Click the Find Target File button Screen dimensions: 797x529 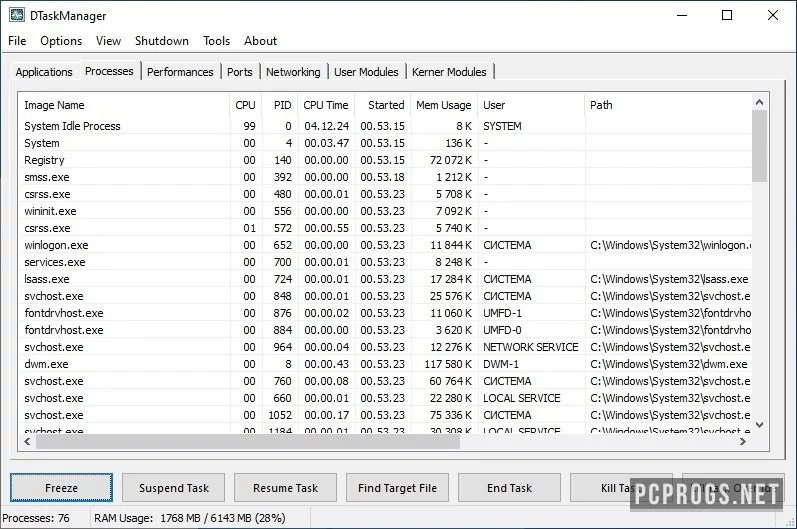[397, 488]
